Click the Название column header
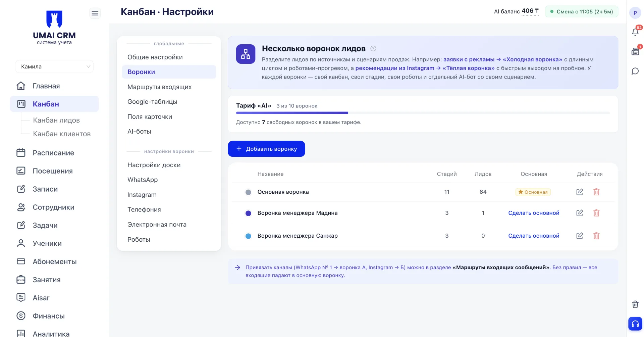644x337 pixels. coord(270,174)
